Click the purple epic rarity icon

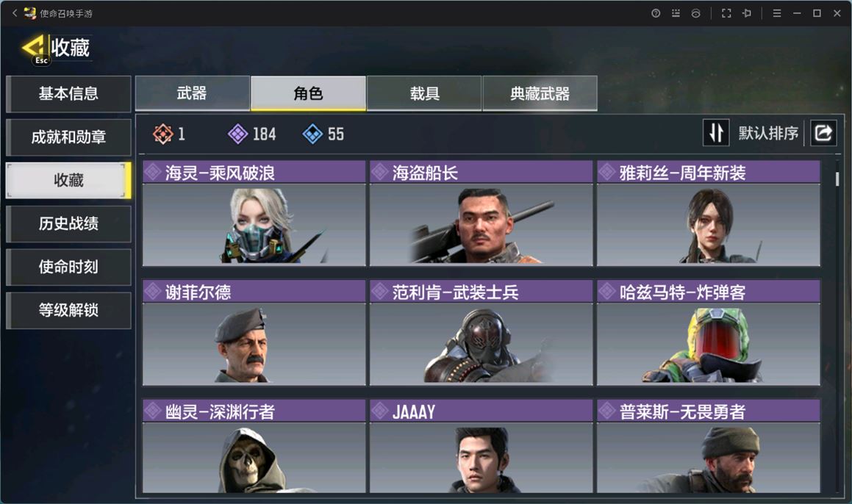[x=237, y=134]
